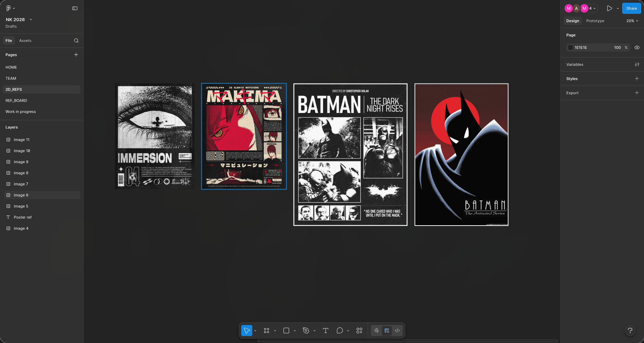The width and height of the screenshot is (644, 343).
Task: Edit the page background opacity 100 field
Action: 618,47
